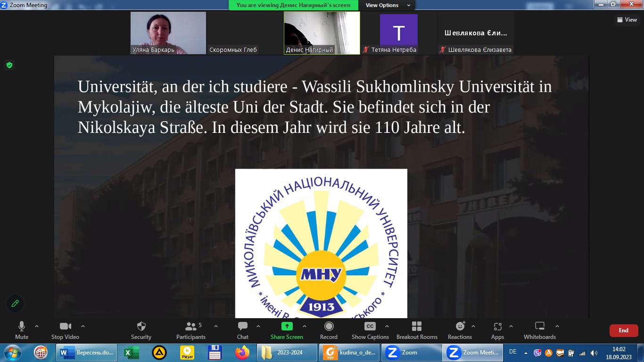
Task: Open the Word document Вересень in taskbar
Action: [x=87, y=353]
